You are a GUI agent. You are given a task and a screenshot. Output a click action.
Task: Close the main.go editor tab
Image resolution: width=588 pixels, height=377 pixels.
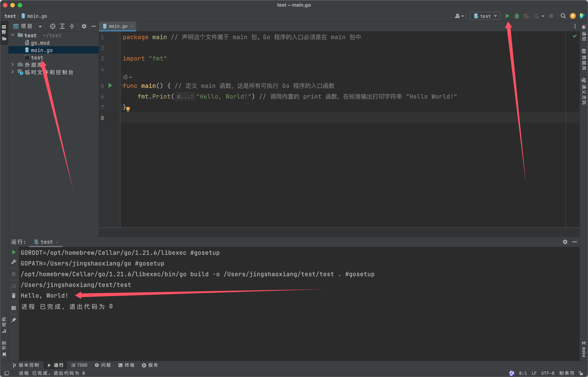132,26
